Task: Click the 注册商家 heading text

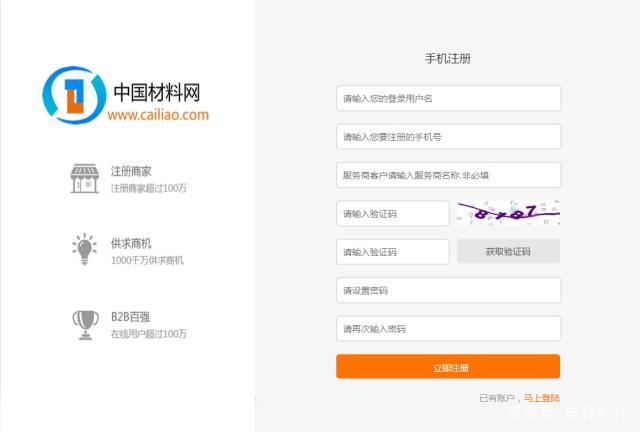Action: 131,171
